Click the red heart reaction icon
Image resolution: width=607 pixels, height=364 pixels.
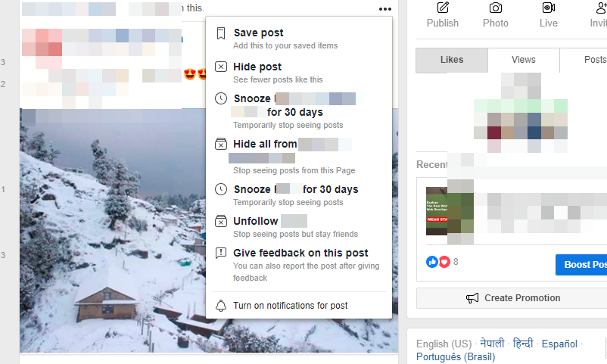click(444, 262)
